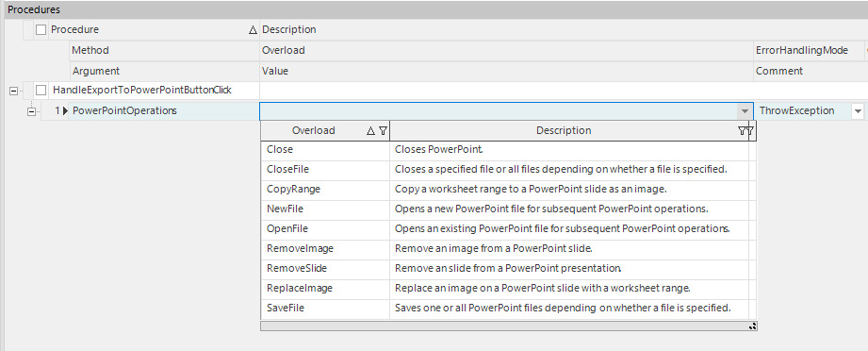Select the SaveFile overload
This screenshot has height=351, width=868.
click(x=325, y=308)
